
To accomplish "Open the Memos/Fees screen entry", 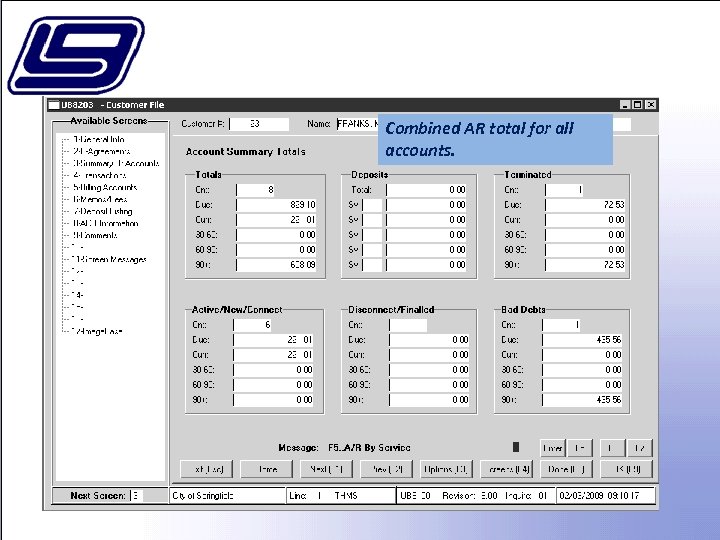I will point(100,199).
